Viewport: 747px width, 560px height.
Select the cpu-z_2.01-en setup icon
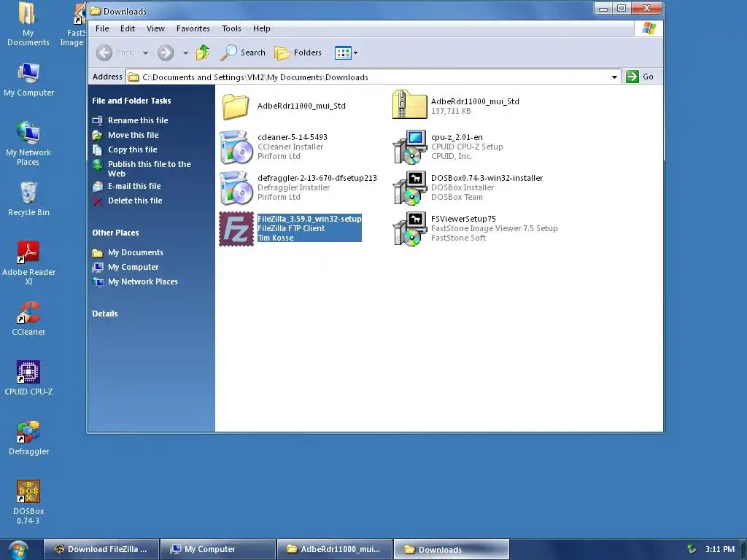(x=410, y=147)
